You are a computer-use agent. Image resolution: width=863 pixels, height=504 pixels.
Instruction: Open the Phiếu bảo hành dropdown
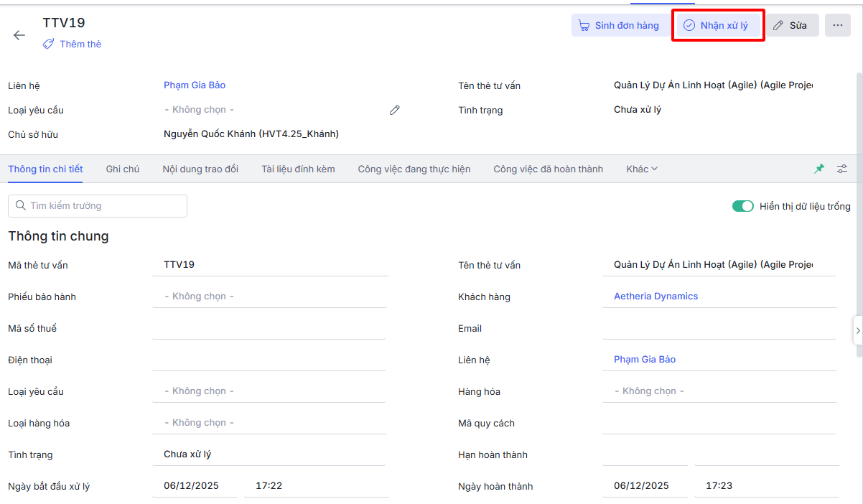(x=269, y=297)
